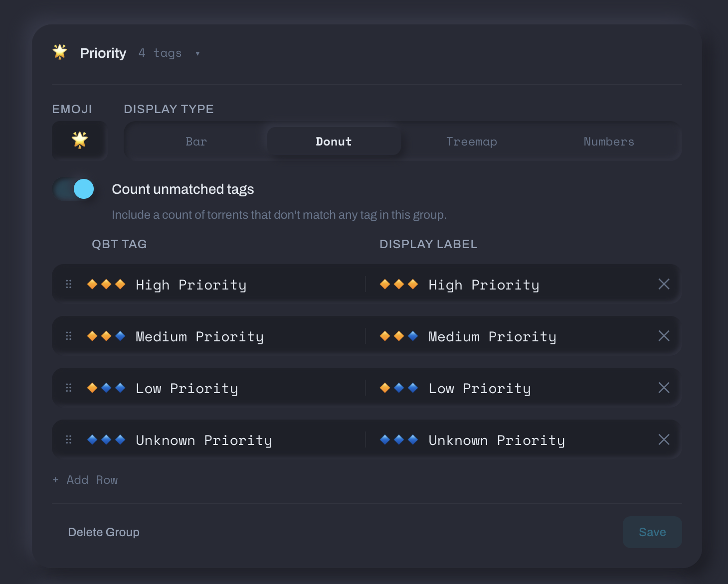Disable the Count unmatched tags toggle
This screenshot has width=728, height=584.
click(x=75, y=189)
